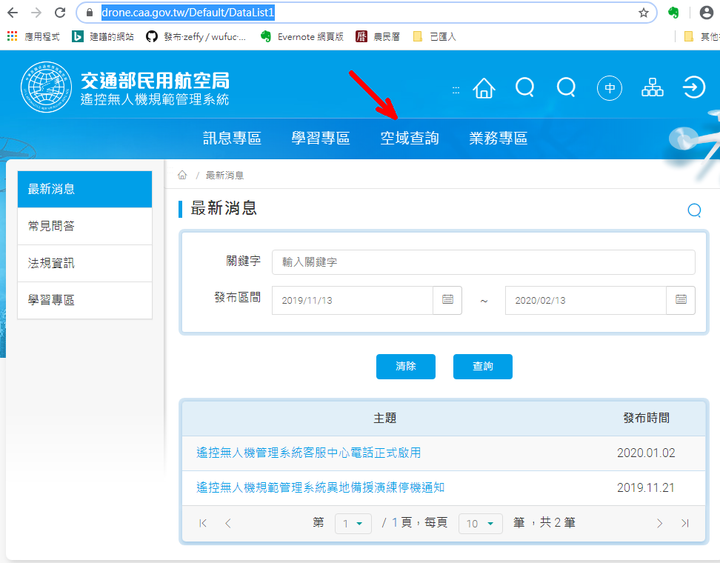The height and width of the screenshot is (563, 720).
Task: Open the 農民曆 bookmark
Action: pos(377,36)
